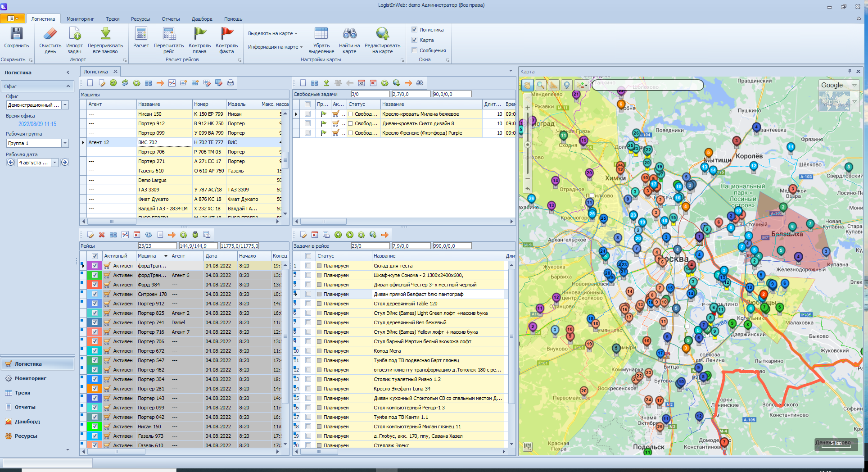Open the Отчеты ribbon tab
Image resolution: width=868 pixels, height=472 pixels.
coord(171,19)
